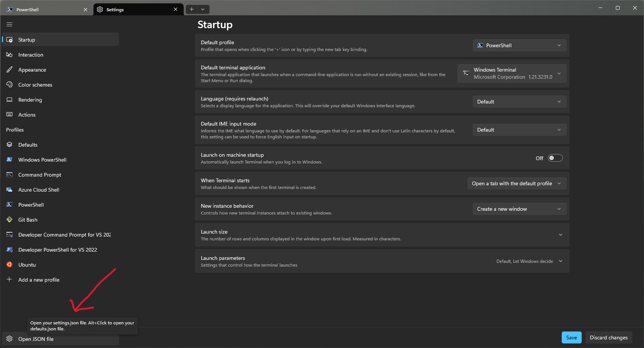644x348 pixels.
Task: Close the Settings tab
Action: (x=175, y=9)
